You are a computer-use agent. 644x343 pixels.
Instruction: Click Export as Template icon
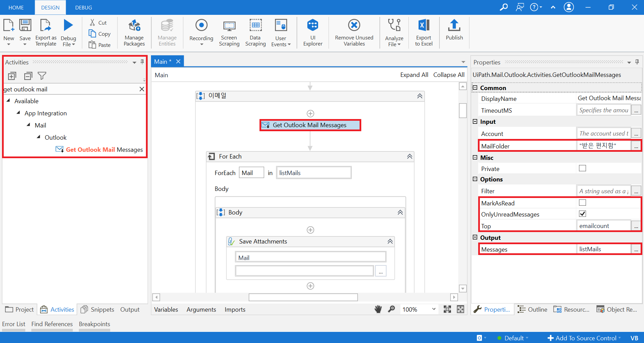point(45,26)
